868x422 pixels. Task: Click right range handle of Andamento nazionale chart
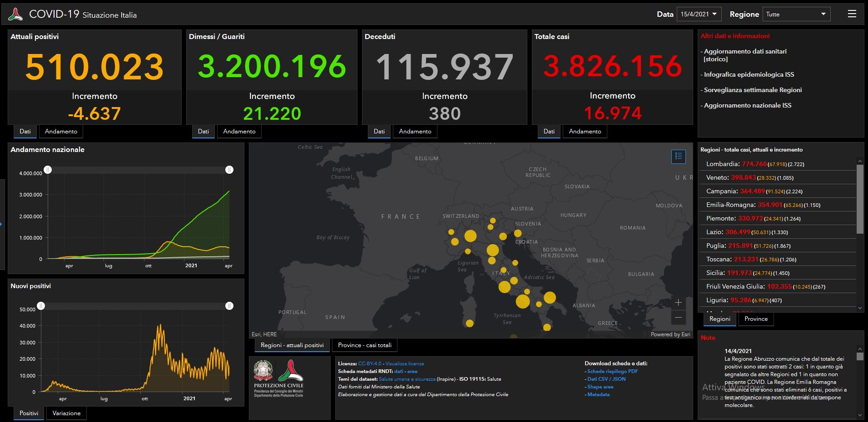229,170
